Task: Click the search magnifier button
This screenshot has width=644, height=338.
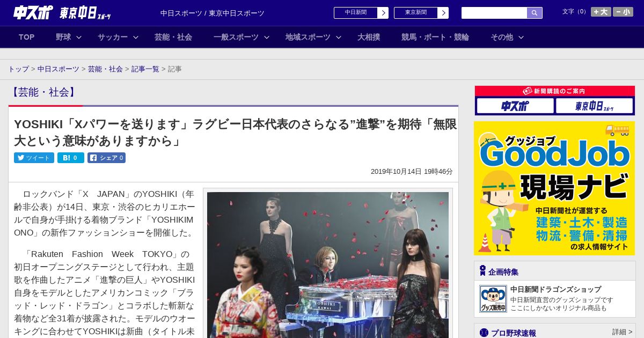Action: [535, 13]
